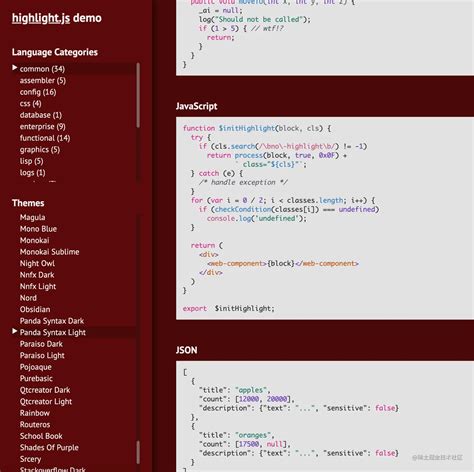Click the "title": "apples" JSON line
The height and width of the screenshot is (472, 474).
click(x=235, y=390)
